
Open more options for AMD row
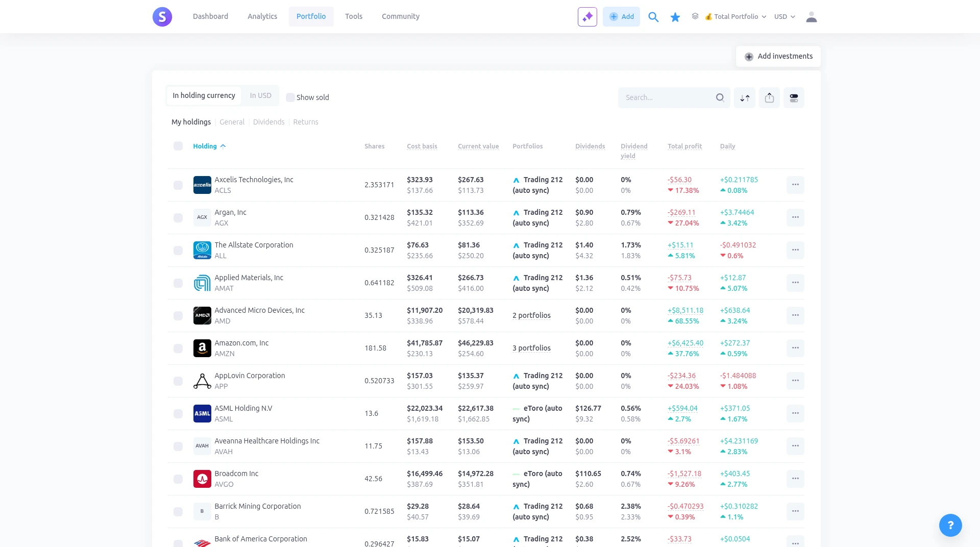pyautogui.click(x=795, y=315)
